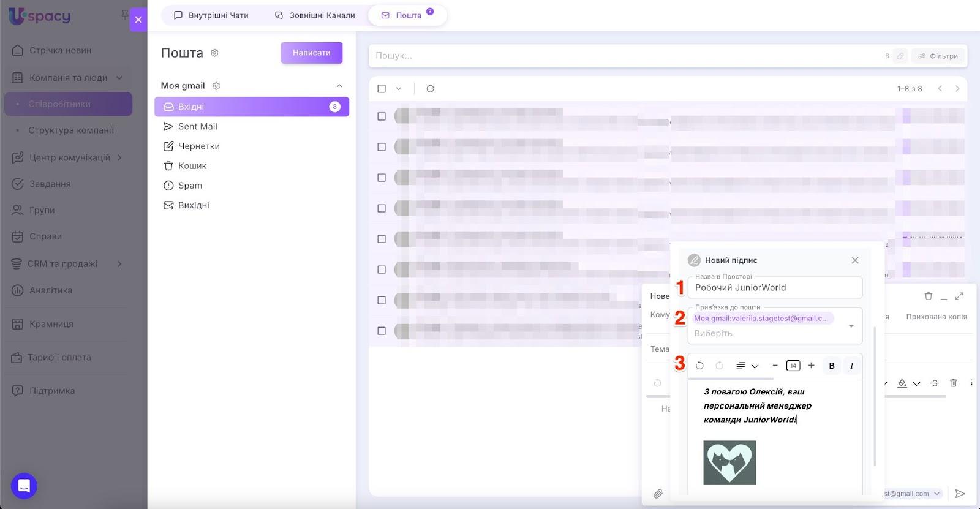The height and width of the screenshot is (509, 980).
Task: Expand the CRM та продажі chevron
Action: pos(119,264)
